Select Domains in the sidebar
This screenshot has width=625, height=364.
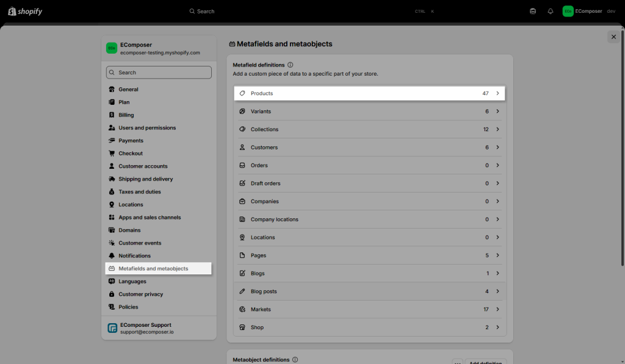[x=158, y=230]
